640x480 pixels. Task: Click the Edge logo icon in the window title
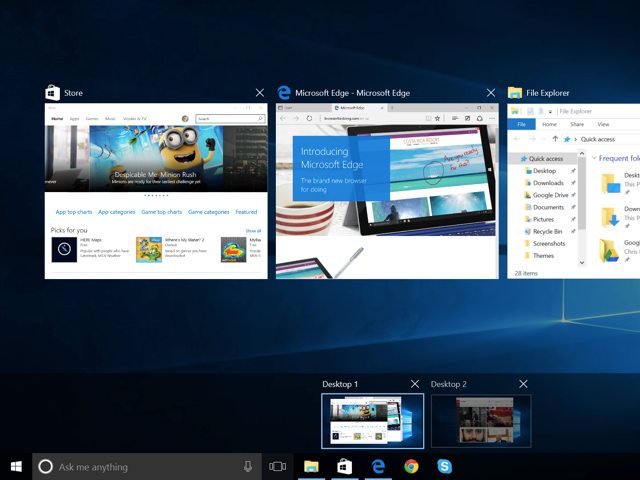pos(284,93)
